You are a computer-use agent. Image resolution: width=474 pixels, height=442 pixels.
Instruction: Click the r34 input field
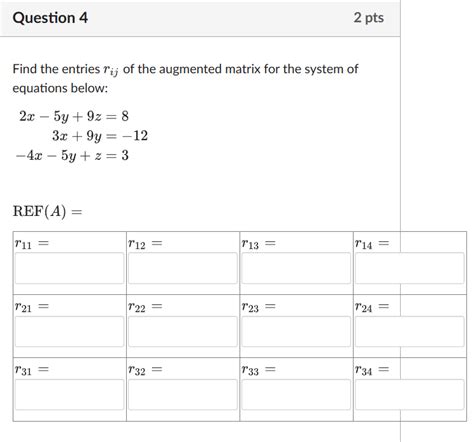tap(409, 394)
